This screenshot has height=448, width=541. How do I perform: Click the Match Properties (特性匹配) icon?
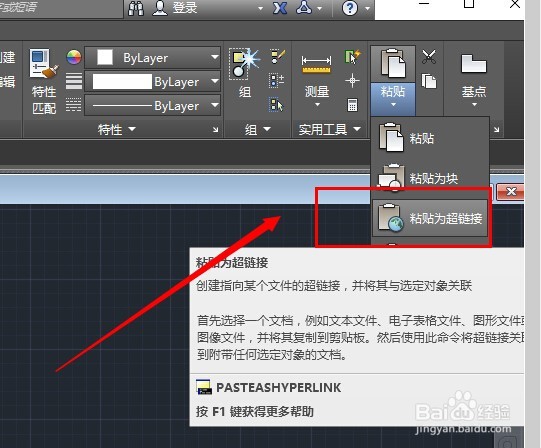[43, 65]
